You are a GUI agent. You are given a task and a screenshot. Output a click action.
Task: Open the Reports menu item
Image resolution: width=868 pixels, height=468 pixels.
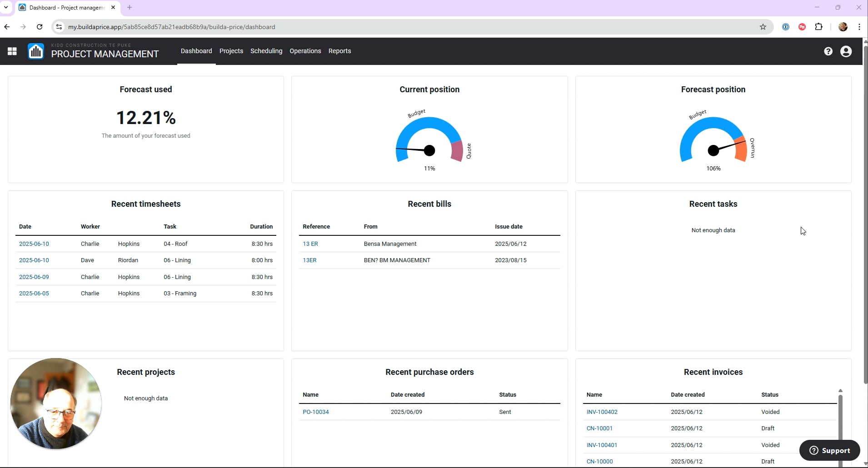[x=339, y=51]
